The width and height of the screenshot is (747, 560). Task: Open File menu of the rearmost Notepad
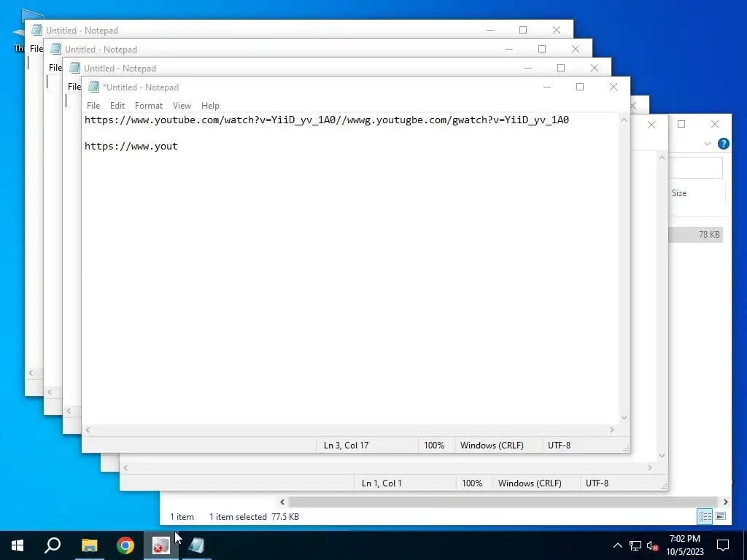click(x=36, y=49)
